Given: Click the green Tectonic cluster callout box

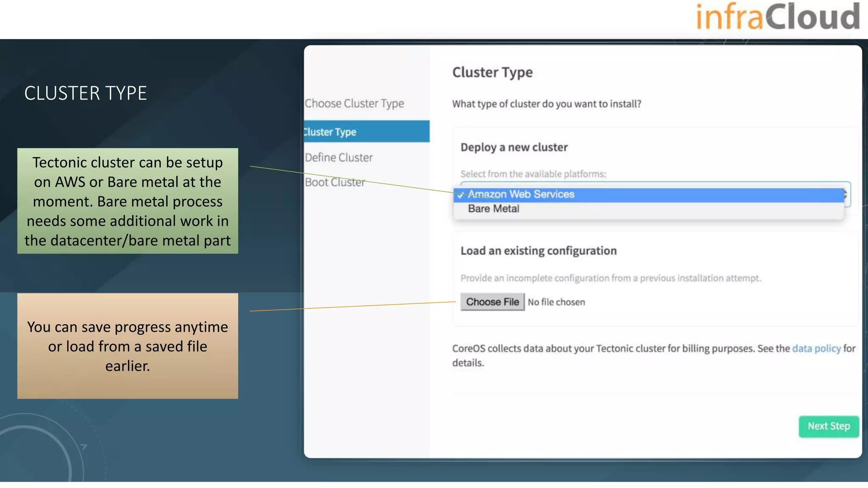Looking at the screenshot, I should coord(128,201).
